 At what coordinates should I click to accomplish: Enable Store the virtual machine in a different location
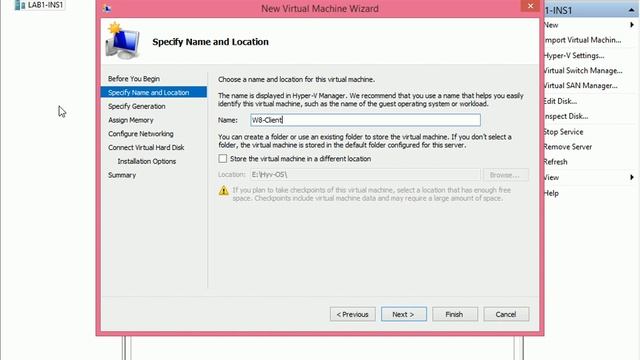pyautogui.click(x=222, y=159)
